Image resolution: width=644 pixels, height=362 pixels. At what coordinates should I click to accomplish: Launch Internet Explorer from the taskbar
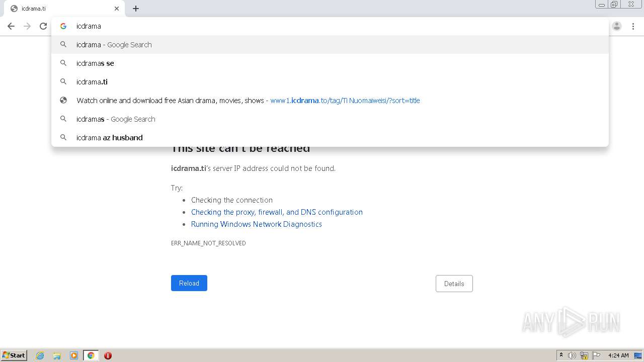coord(40,355)
